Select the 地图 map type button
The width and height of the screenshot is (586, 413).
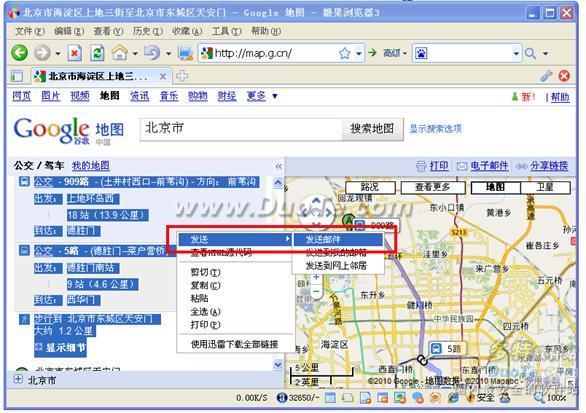496,187
